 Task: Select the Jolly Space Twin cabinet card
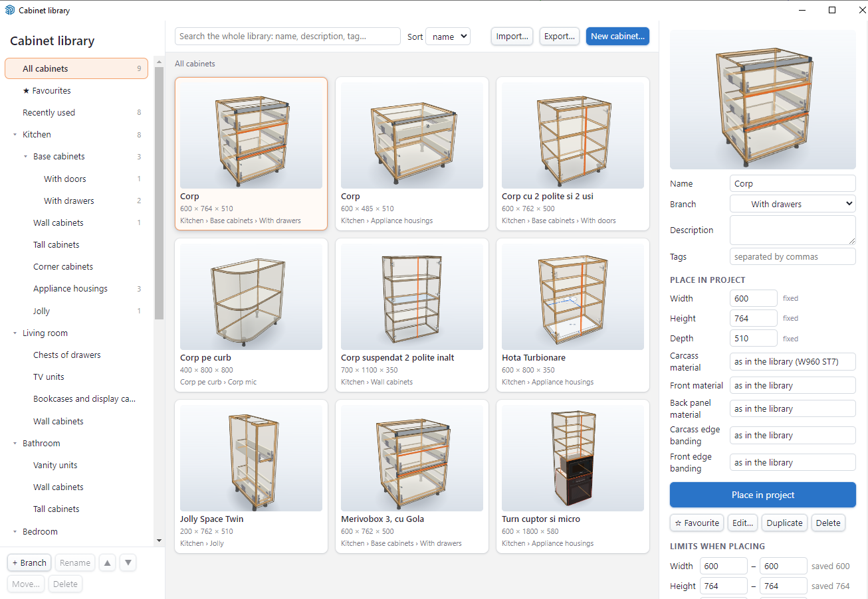click(251, 477)
